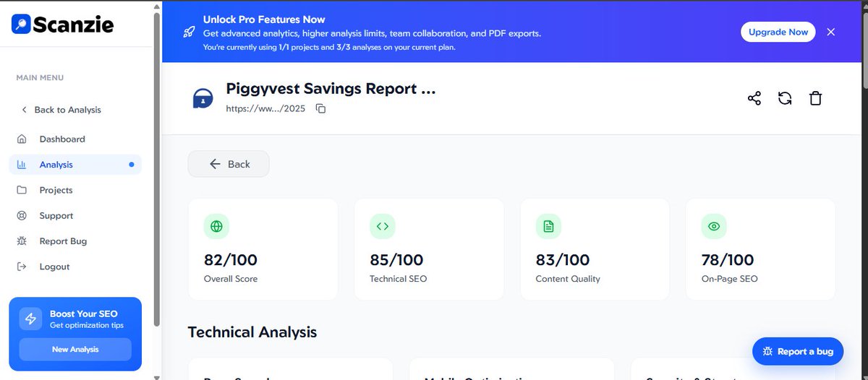Open Dashboard in the sidebar
Screen dimensions: 868x380
(75, 139)
